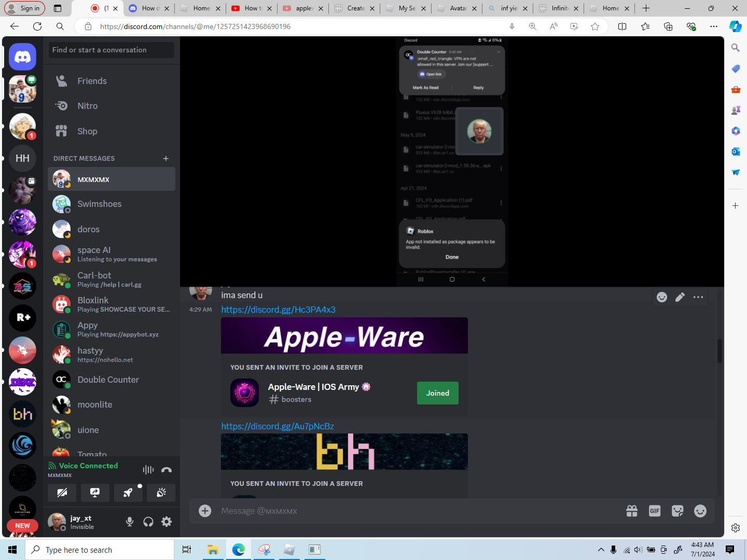Open the Voice Connected status text
747x560 pixels.
[x=88, y=466]
